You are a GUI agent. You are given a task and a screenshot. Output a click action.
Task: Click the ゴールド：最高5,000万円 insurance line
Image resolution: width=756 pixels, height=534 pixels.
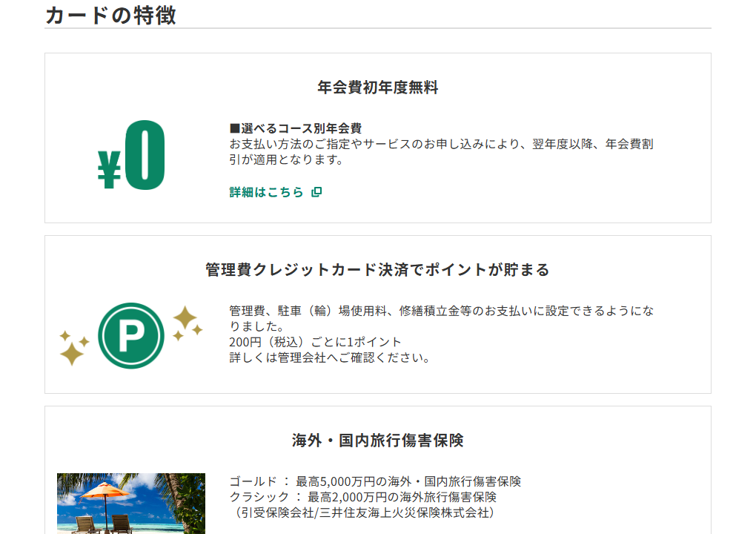click(x=375, y=481)
